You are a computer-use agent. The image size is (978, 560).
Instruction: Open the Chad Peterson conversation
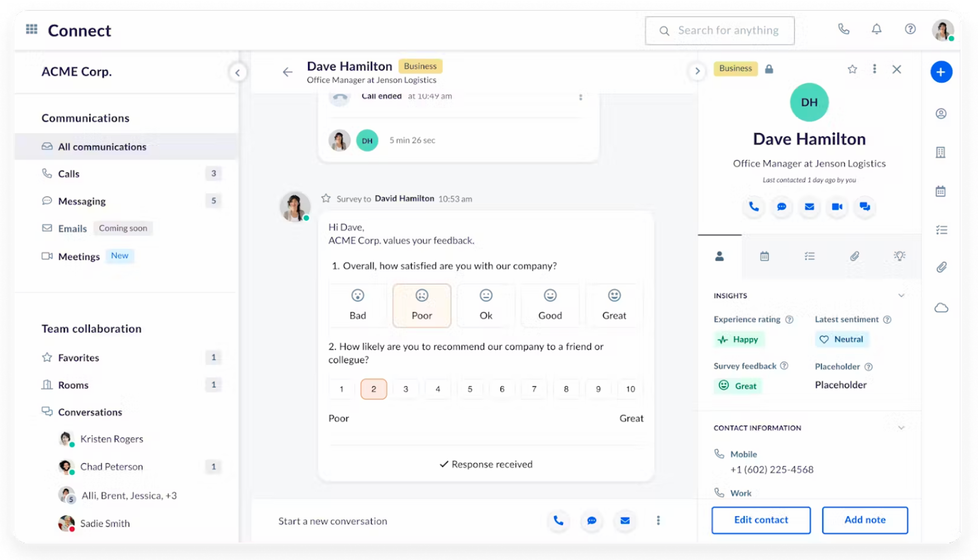111,467
